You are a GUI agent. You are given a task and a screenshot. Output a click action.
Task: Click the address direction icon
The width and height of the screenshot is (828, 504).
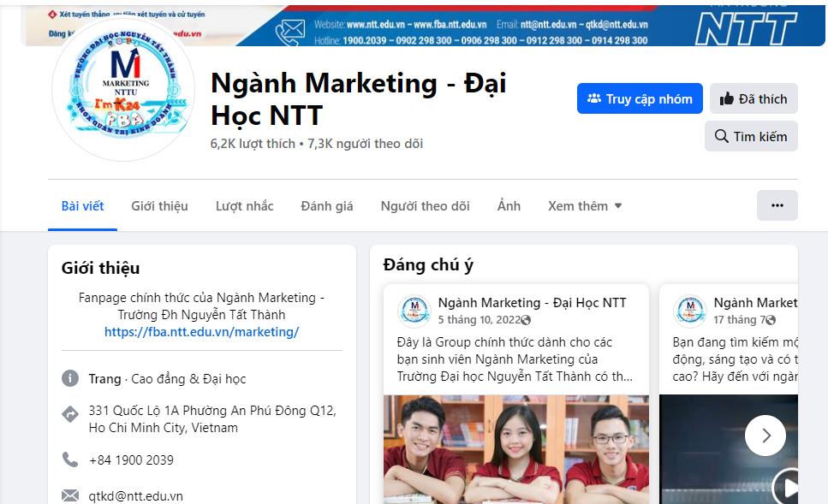coord(70,414)
